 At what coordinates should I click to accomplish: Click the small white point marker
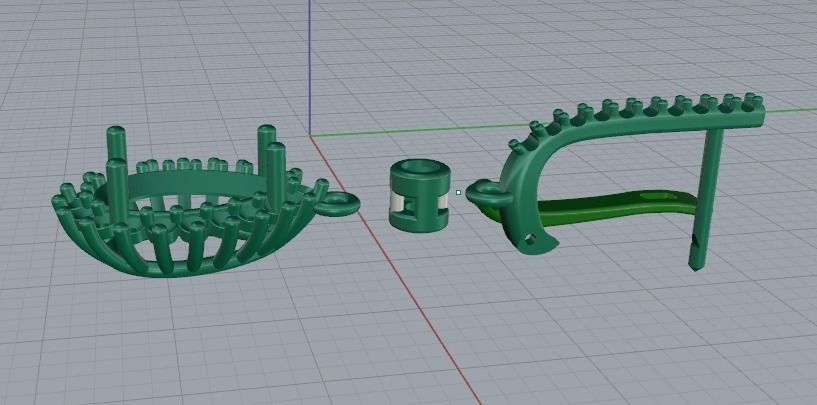pos(458,192)
